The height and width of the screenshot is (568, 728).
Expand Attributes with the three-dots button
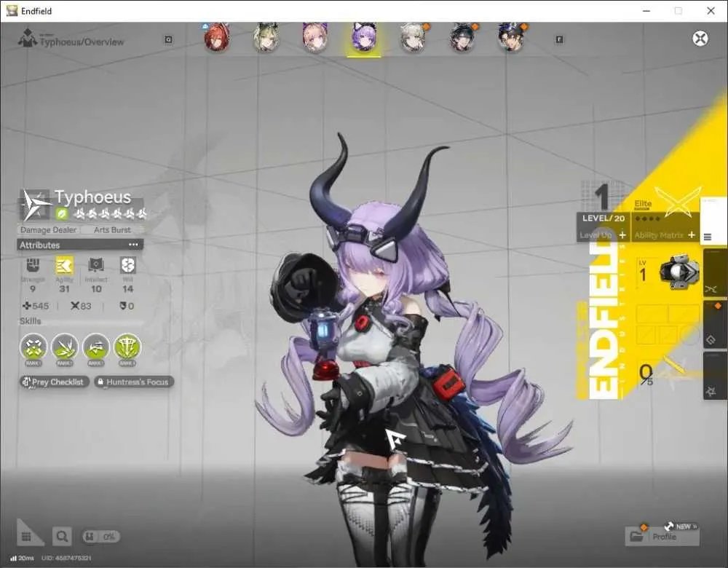[134, 244]
